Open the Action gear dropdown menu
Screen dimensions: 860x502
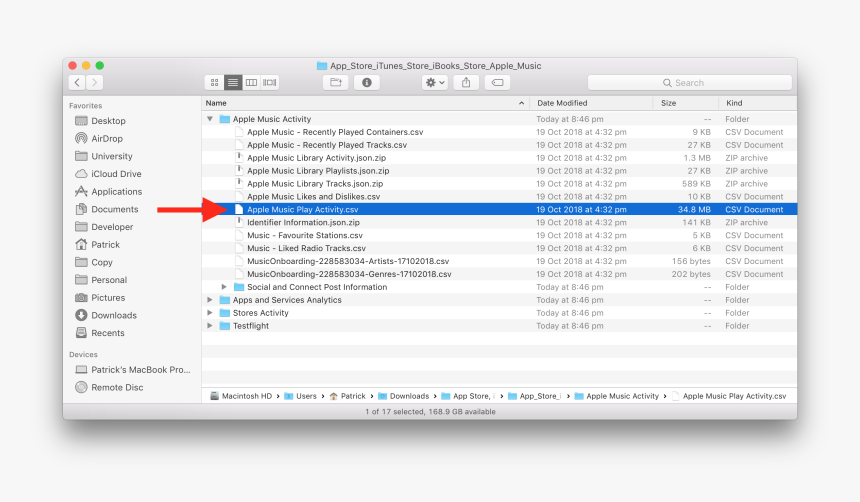pos(435,83)
